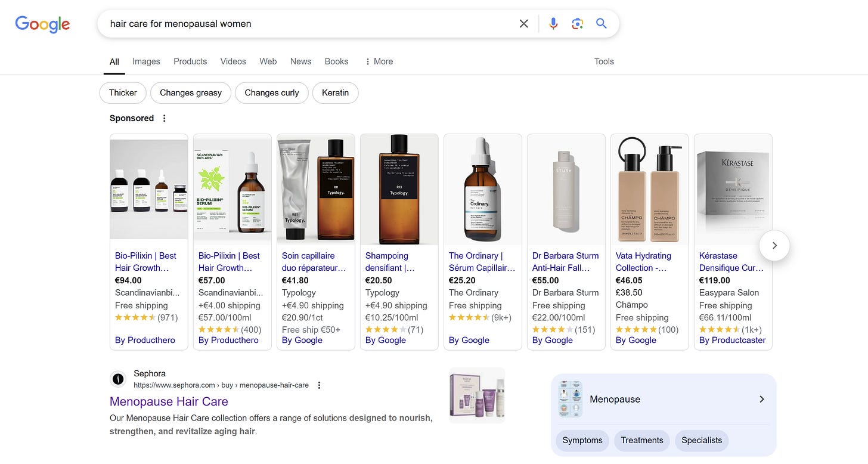Open the Menopause Hair Care Sephora link
The width and height of the screenshot is (868, 464).
(169, 401)
